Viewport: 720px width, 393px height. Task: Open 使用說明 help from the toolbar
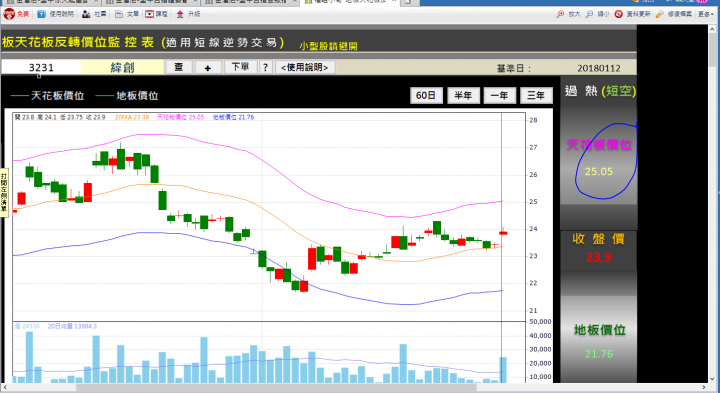point(56,14)
